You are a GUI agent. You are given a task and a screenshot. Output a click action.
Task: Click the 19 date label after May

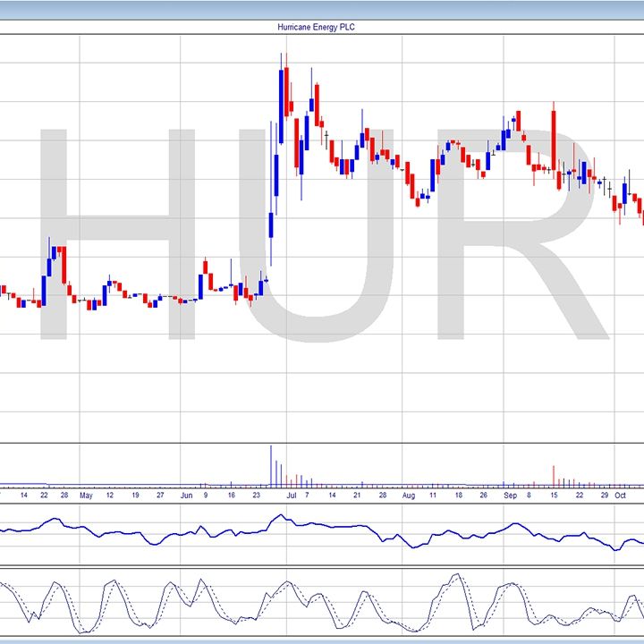pos(135,495)
